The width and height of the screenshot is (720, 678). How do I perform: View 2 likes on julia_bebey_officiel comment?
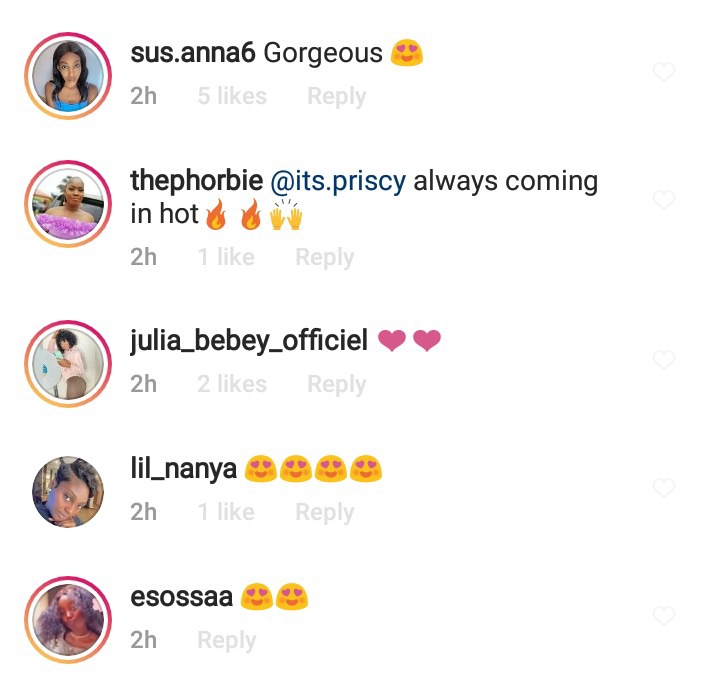232,384
